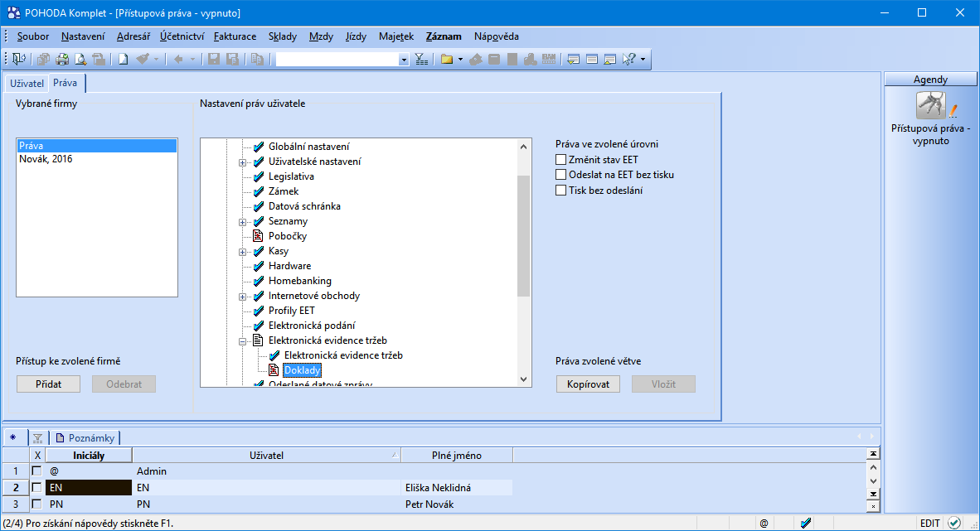Open the help icon dropdown arrow

pos(643,60)
